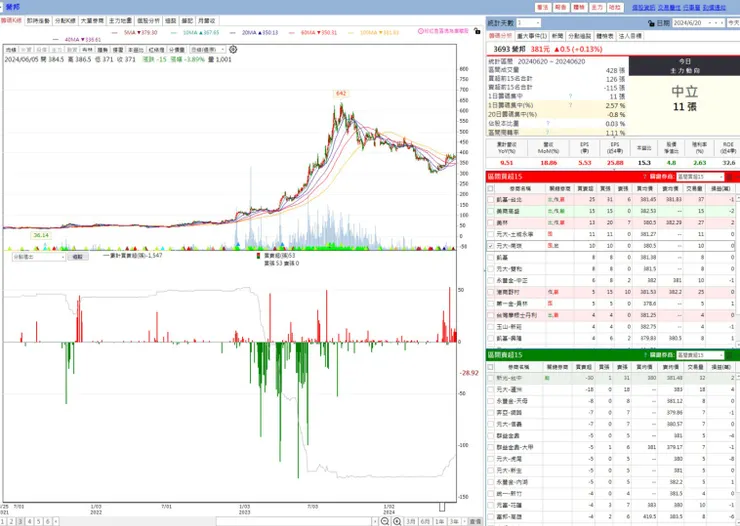Viewport: 740px width, 526px height.
Task: Switch to the 即時走勢 tab
Action: [38, 21]
